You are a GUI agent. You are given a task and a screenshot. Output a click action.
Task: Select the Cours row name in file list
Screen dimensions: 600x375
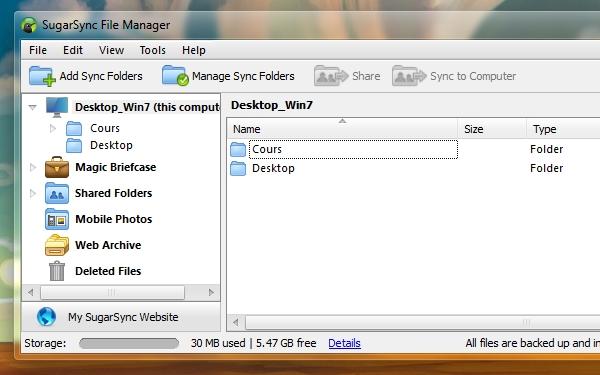[267, 149]
